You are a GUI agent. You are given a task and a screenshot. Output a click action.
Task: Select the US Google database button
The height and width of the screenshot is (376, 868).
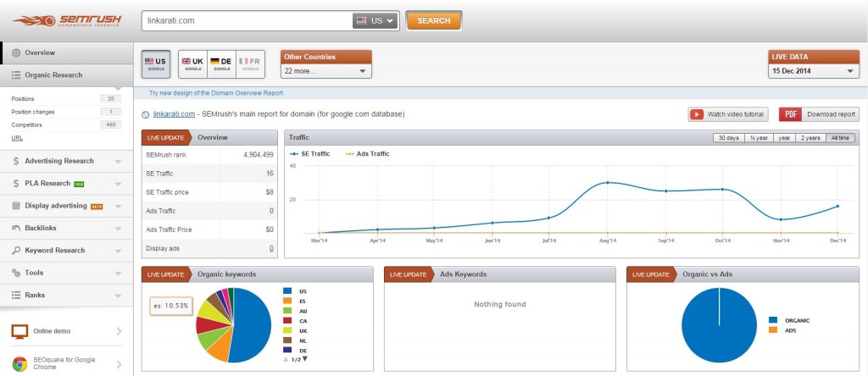(155, 64)
